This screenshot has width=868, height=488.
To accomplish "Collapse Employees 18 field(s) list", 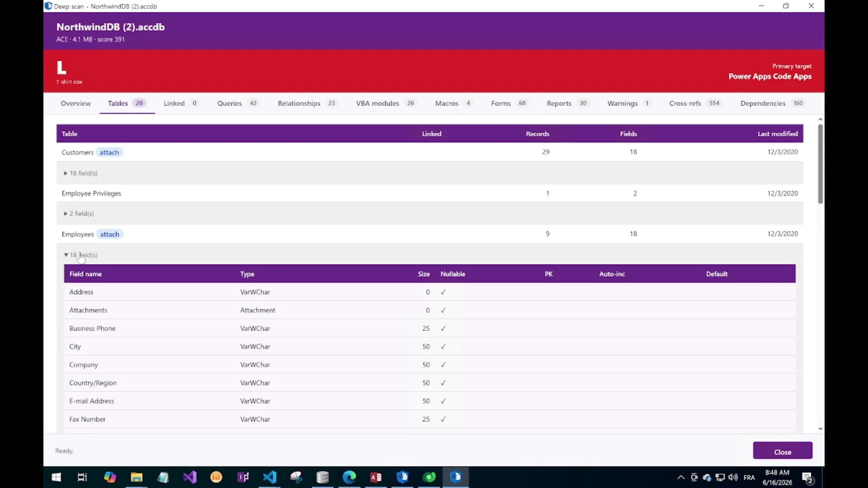I will pos(80,255).
